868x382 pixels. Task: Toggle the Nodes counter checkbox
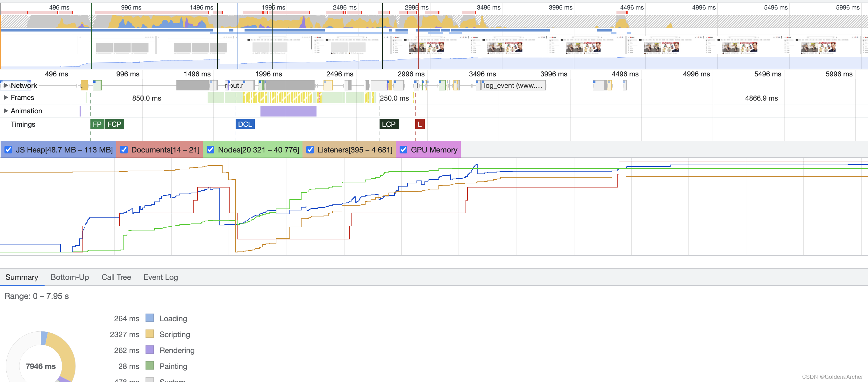pyautogui.click(x=210, y=150)
